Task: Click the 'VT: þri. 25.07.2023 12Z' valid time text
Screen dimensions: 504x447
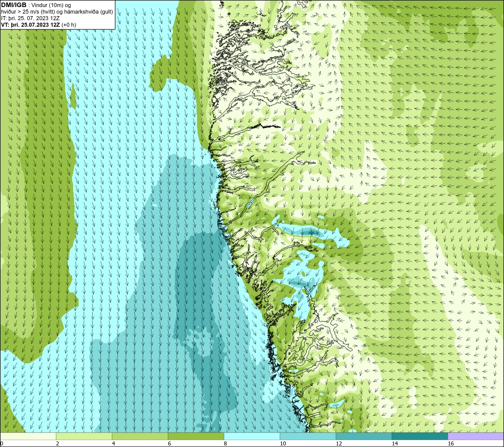Action: [30, 25]
